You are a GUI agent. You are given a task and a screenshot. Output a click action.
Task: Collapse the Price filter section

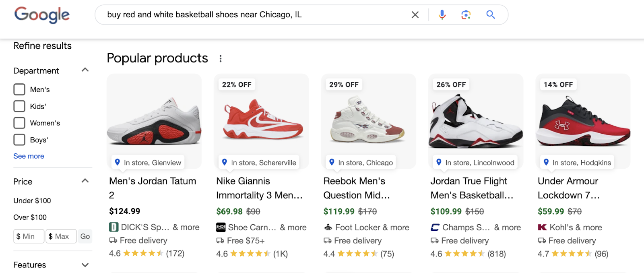[x=85, y=181]
